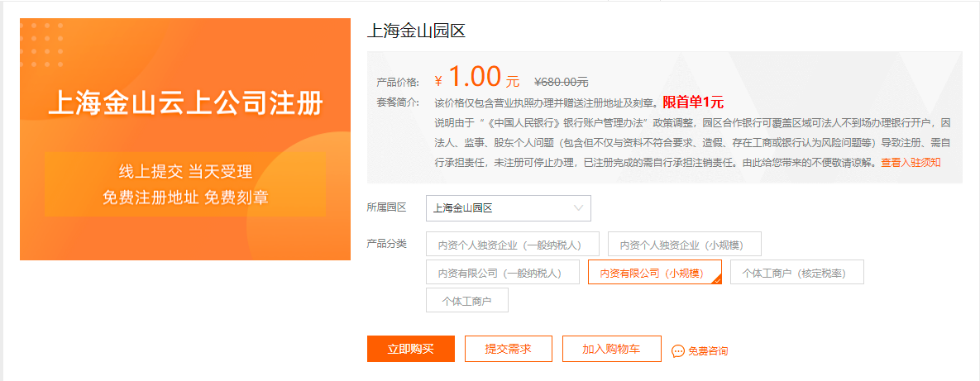The height and width of the screenshot is (381, 980).
Task: Click the 产品分类 label
Action: click(x=387, y=244)
